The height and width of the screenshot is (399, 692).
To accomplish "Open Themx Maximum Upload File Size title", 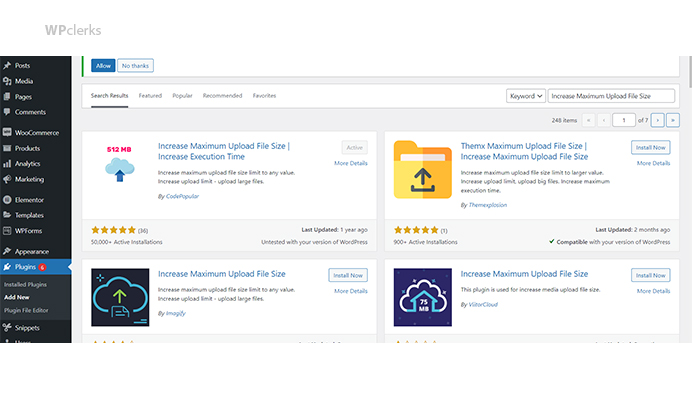I will 524,151.
